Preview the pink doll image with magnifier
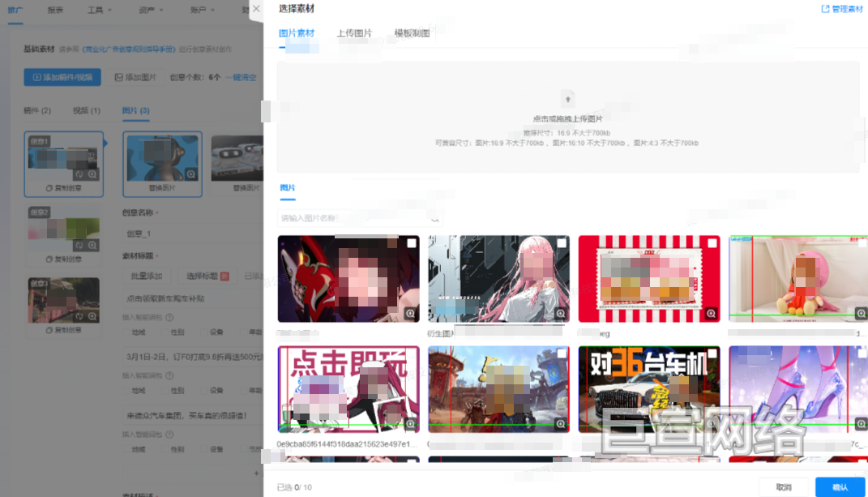 pos(861,314)
